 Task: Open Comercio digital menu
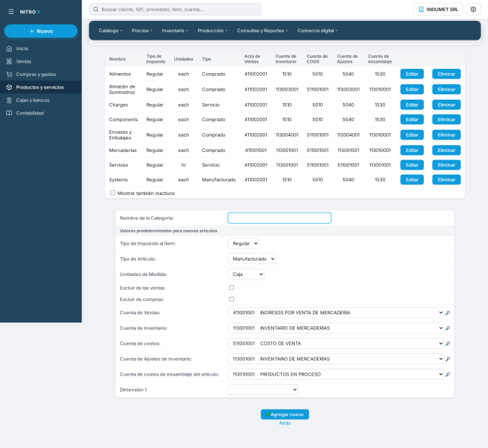click(x=317, y=31)
